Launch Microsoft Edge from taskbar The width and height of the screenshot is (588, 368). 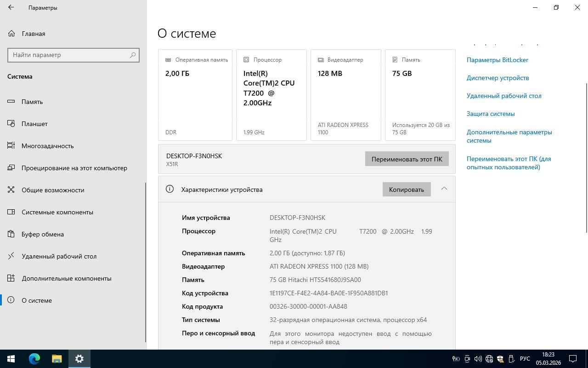(x=34, y=359)
